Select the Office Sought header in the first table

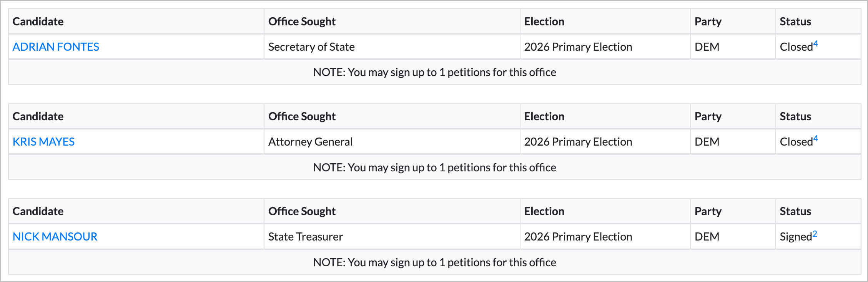pos(302,21)
